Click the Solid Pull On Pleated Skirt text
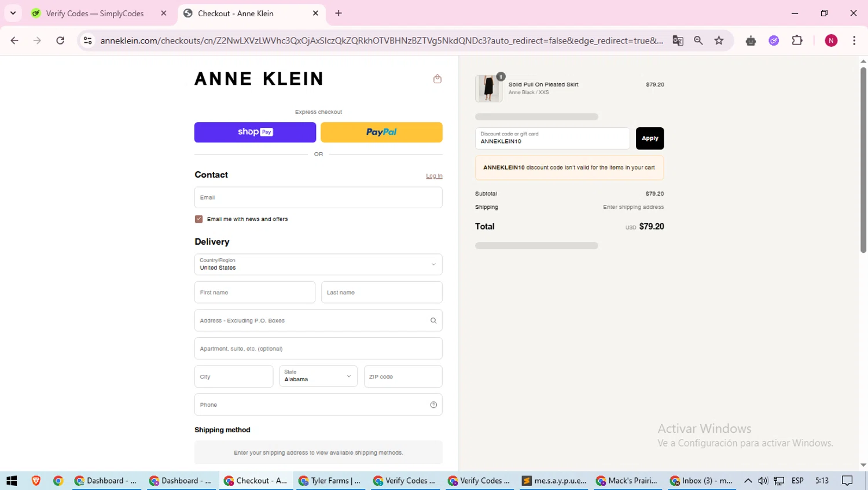The height and width of the screenshot is (490, 868). click(543, 84)
